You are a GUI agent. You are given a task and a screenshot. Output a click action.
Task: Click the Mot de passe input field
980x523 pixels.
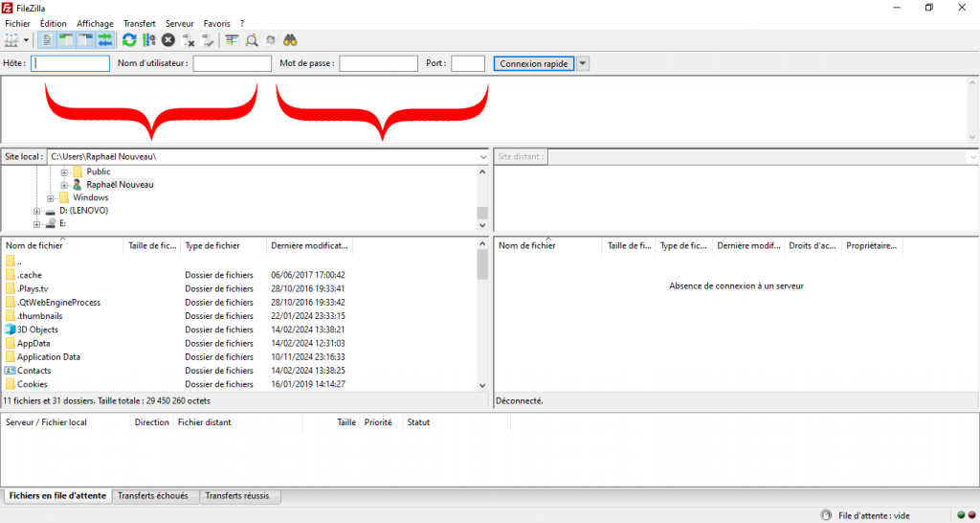point(378,64)
